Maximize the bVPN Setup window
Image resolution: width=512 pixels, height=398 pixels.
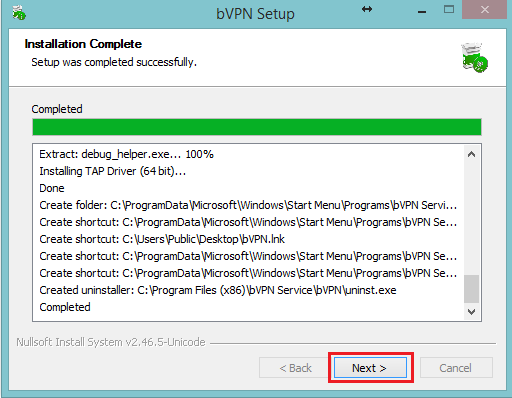coord(449,9)
